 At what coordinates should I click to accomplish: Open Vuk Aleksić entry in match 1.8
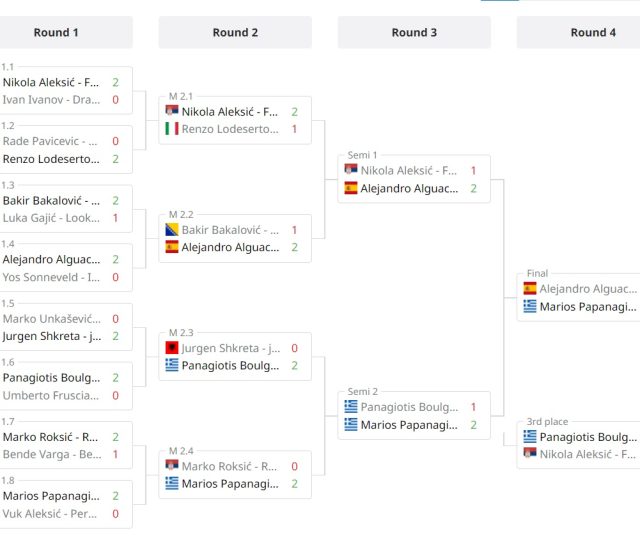[x=50, y=514]
